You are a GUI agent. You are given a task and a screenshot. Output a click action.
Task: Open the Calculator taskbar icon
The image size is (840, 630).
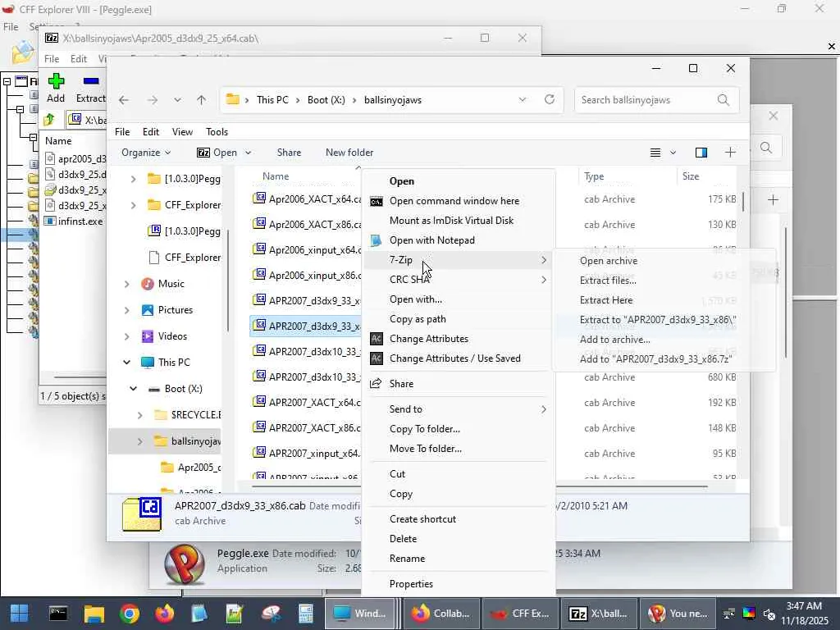pos(305,614)
